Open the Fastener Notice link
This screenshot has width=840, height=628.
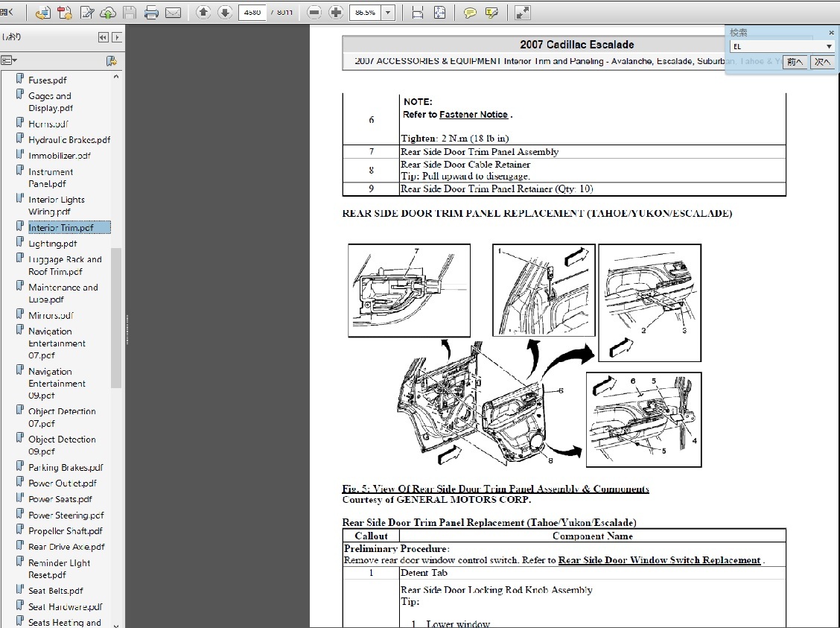[x=474, y=114]
